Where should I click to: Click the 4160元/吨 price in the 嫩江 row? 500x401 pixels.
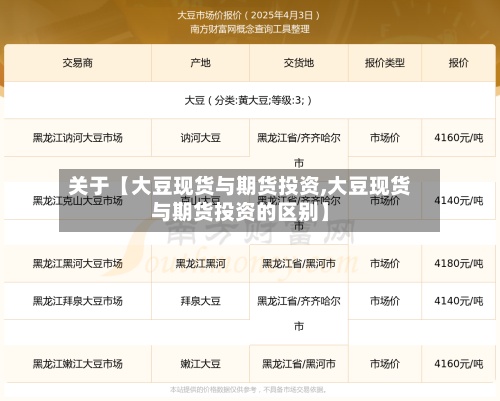point(458,364)
